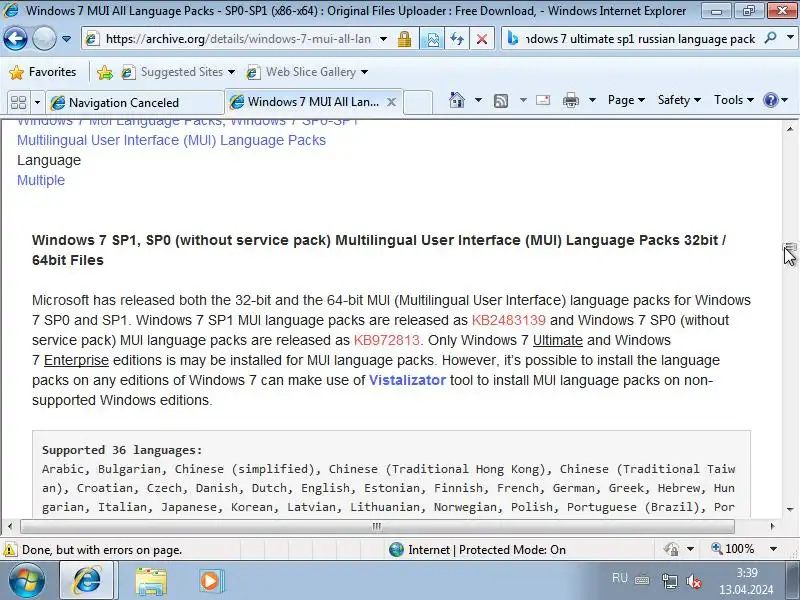Go to the Home page icon
This screenshot has width=800, height=600.
(457, 100)
